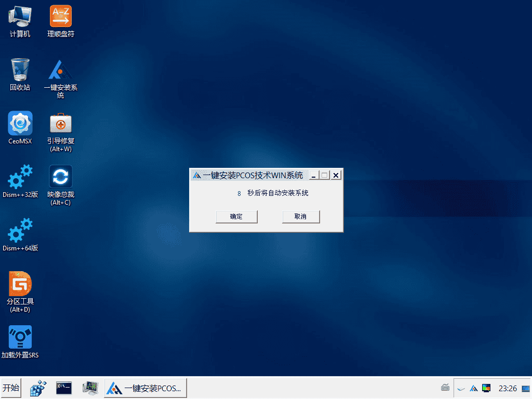Activate the 一键安装PCOS taskbar window button
532x399 pixels.
(x=145, y=388)
